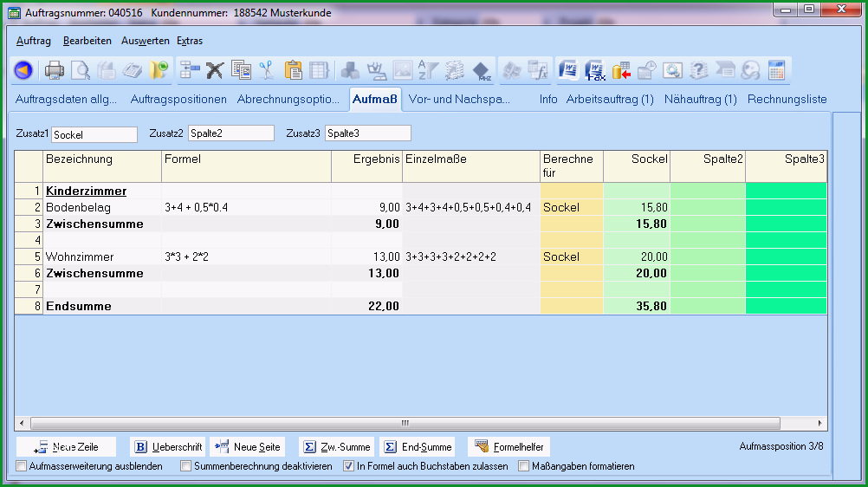Click the horizontal scrollbar thumb

point(405,423)
